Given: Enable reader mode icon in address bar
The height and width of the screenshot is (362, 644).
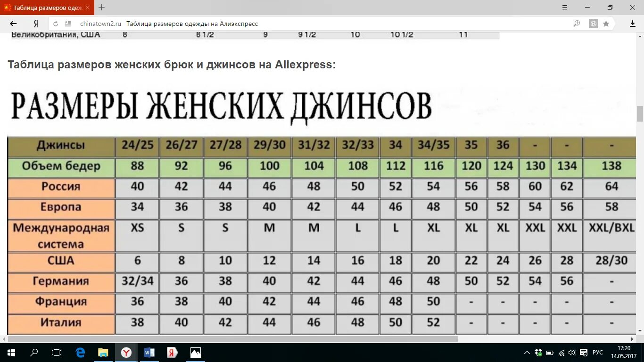Looking at the screenshot, I should click(x=68, y=24).
